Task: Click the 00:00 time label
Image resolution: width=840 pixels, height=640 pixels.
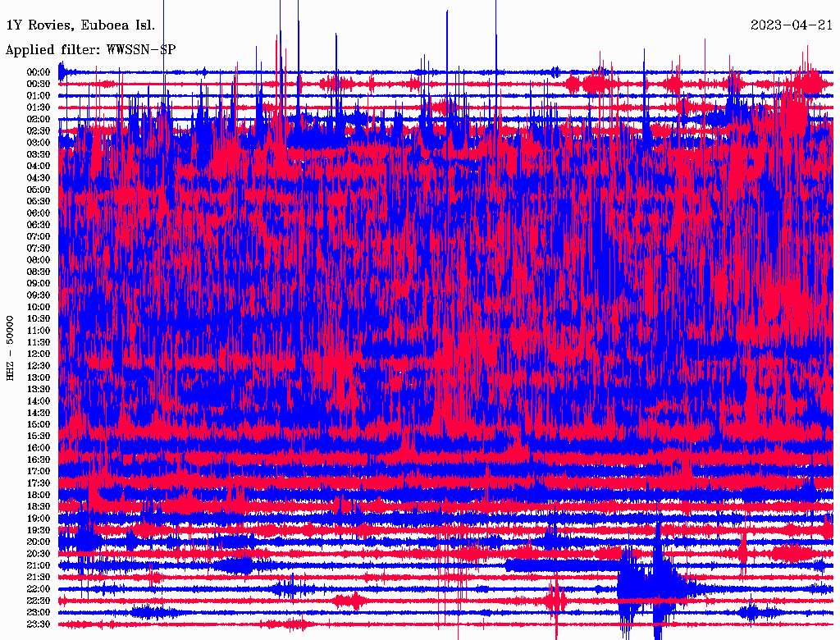Action: (x=39, y=72)
